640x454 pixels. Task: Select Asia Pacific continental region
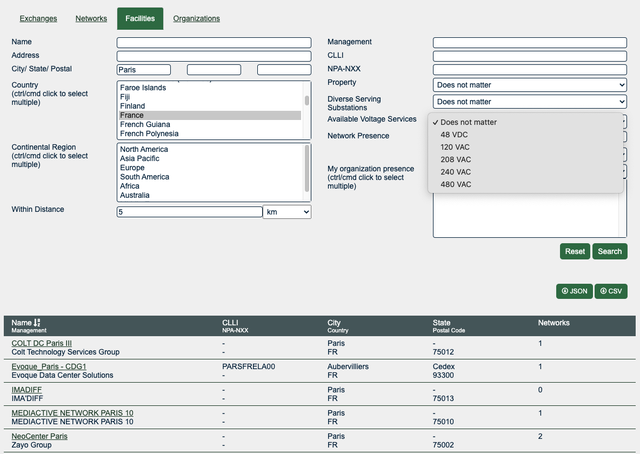click(x=210, y=158)
